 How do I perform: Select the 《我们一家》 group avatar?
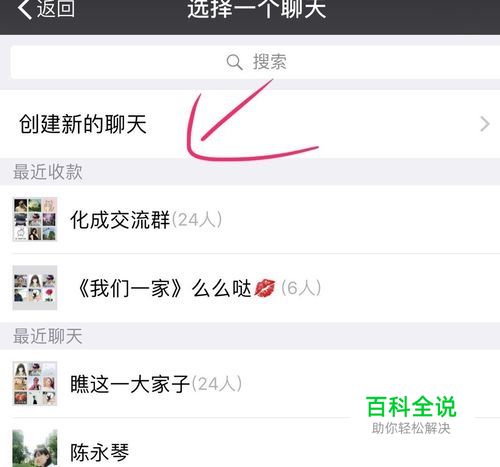click(35, 288)
